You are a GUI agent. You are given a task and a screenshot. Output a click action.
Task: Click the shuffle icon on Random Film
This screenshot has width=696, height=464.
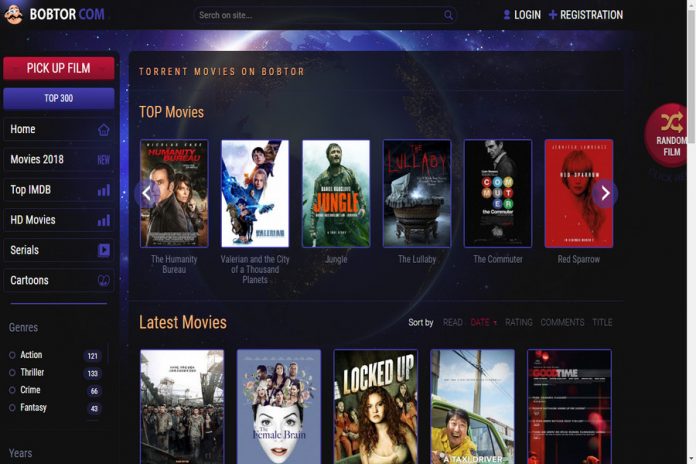tap(671, 123)
